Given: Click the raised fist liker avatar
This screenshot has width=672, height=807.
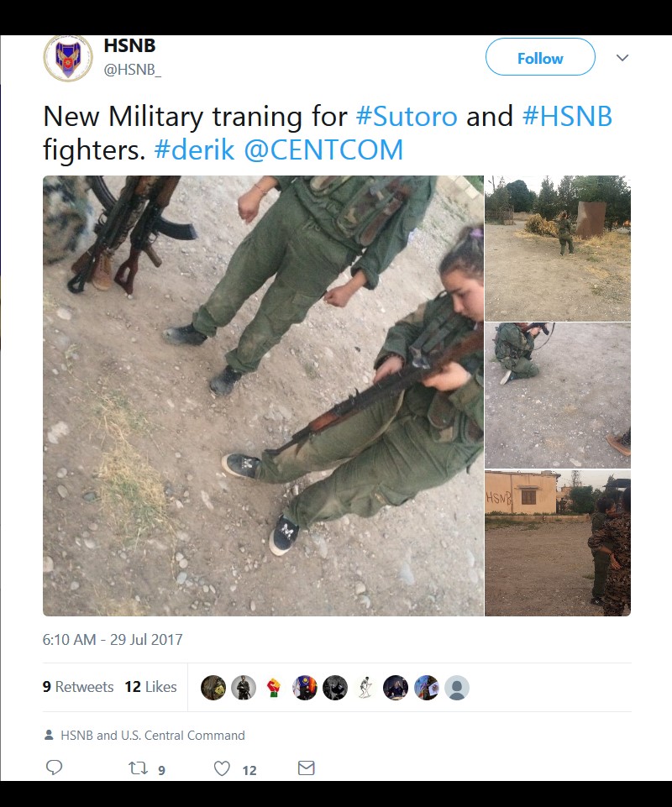Looking at the screenshot, I should coord(274,688).
